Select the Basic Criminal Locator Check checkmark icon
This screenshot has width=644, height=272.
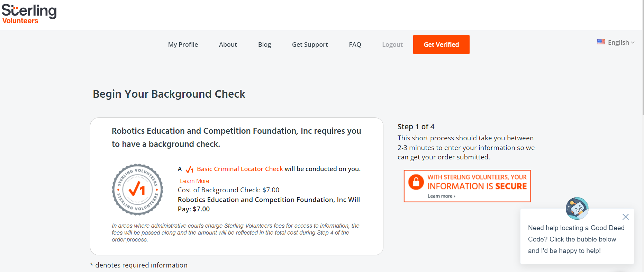coord(190,169)
